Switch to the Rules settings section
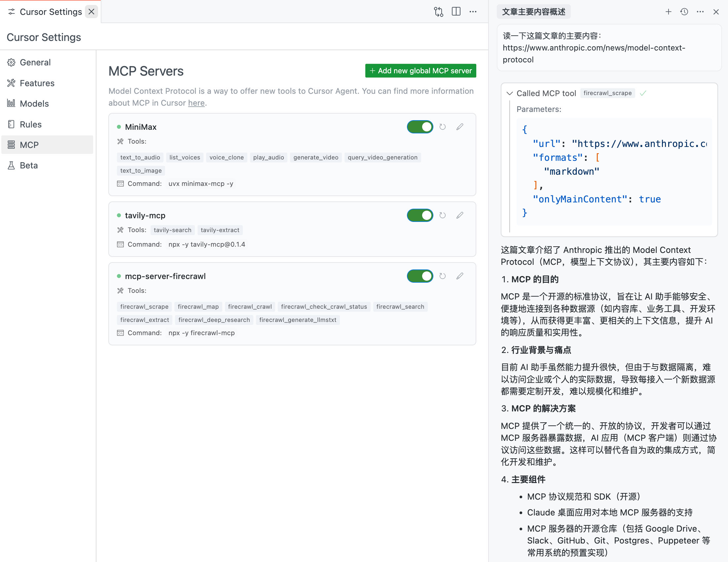728x562 pixels. pos(31,124)
